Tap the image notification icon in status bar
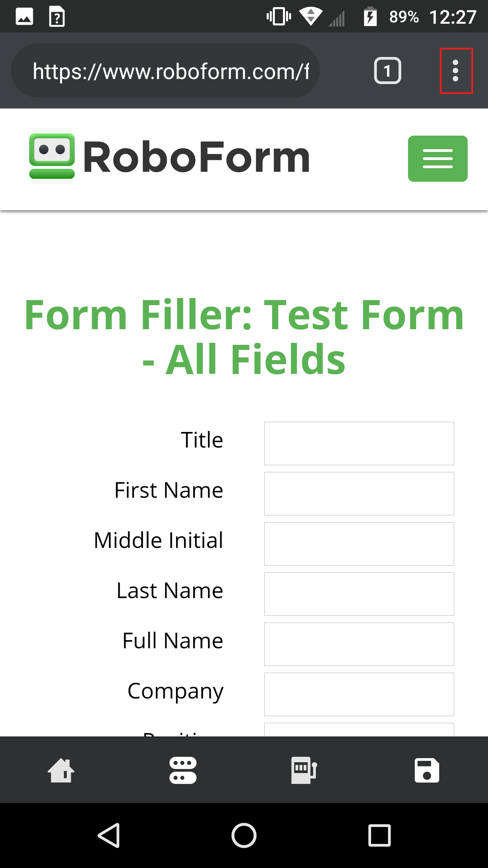 coord(24,16)
